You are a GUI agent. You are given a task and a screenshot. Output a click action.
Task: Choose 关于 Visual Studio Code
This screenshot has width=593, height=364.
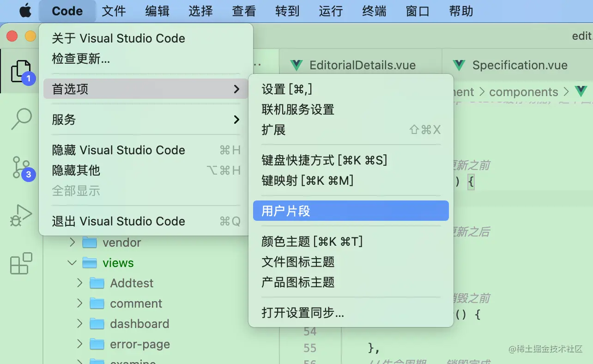click(x=146, y=38)
